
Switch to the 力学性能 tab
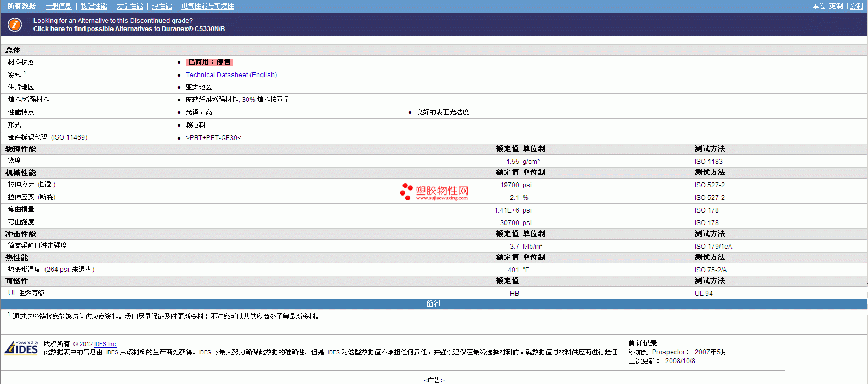coord(129,6)
